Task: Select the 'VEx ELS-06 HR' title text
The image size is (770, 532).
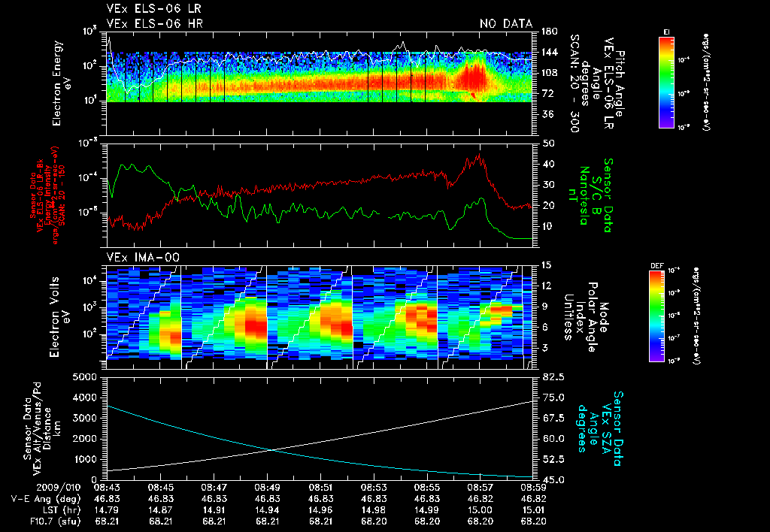Action: click(x=155, y=23)
